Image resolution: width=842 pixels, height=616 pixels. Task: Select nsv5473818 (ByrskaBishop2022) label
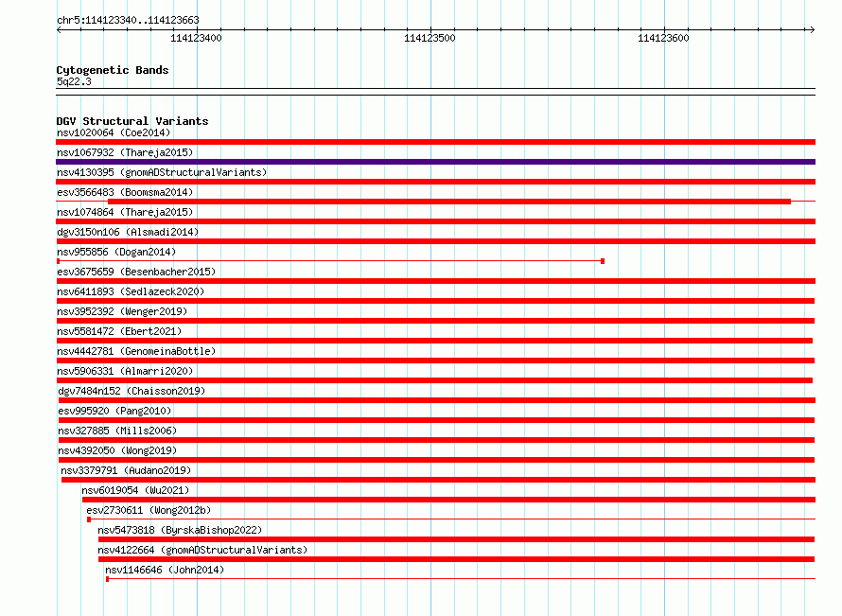coord(180,530)
